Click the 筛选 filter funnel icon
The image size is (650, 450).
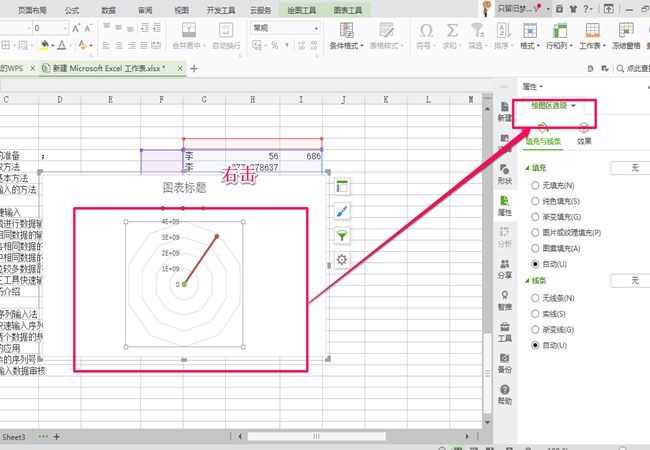(478, 30)
